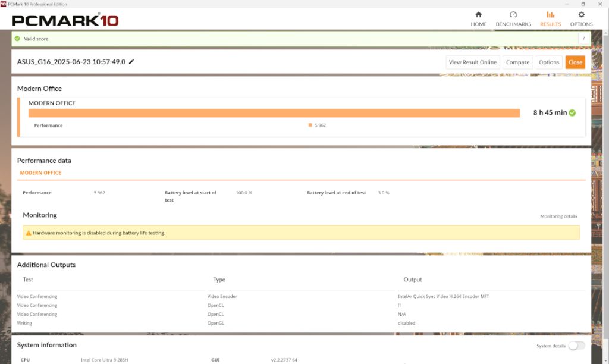Viewport: 609px width, 364px height.
Task: Click the orange Performance score legend square
Action: click(310, 125)
